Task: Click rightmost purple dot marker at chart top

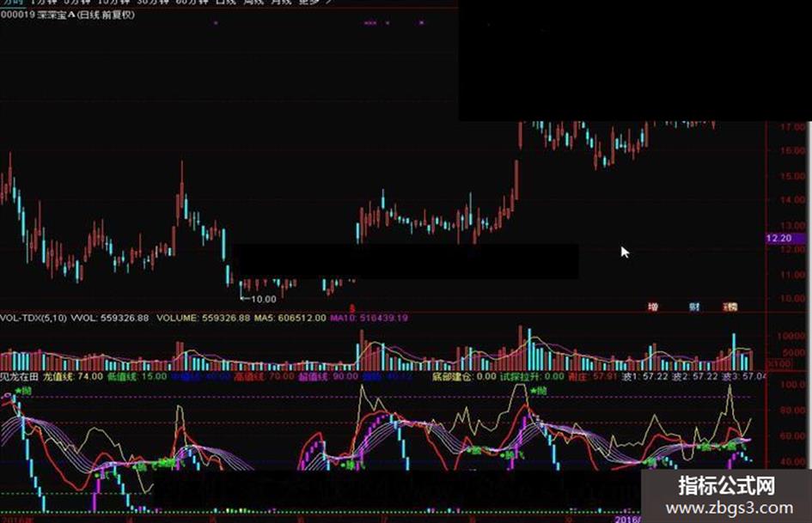Action: point(422,23)
